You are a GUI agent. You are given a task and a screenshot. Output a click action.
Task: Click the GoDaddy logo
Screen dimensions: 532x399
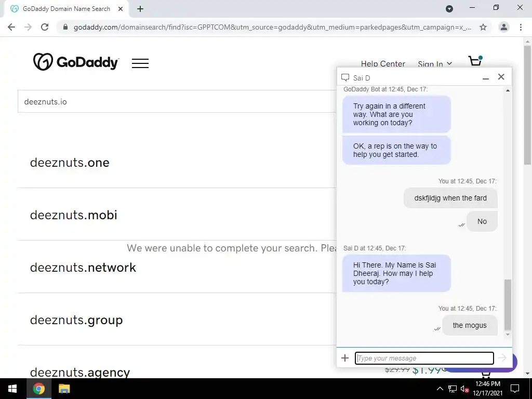[x=76, y=62]
